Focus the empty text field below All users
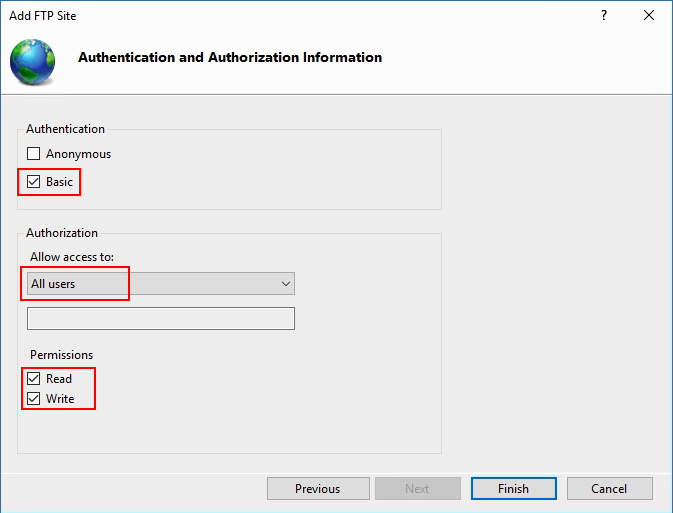The image size is (673, 513). pyautogui.click(x=160, y=318)
